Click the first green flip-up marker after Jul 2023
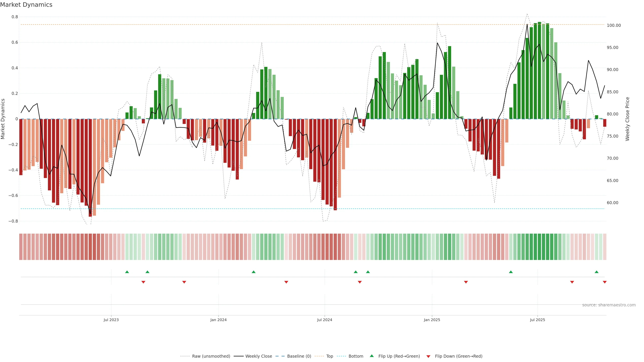Viewport: 644px width, 362px height. tap(127, 272)
